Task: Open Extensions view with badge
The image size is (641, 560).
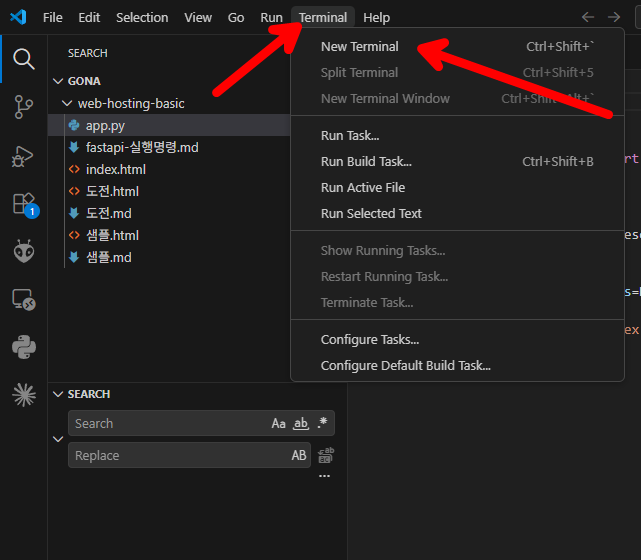Action: click(x=25, y=205)
